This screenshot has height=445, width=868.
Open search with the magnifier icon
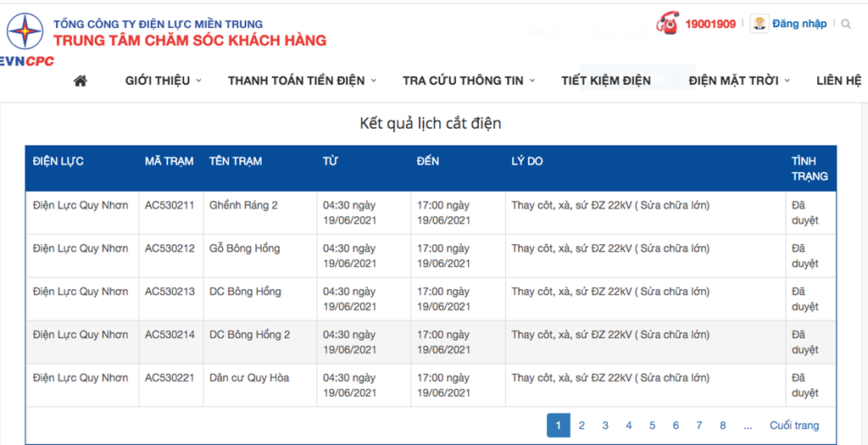pyautogui.click(x=845, y=24)
